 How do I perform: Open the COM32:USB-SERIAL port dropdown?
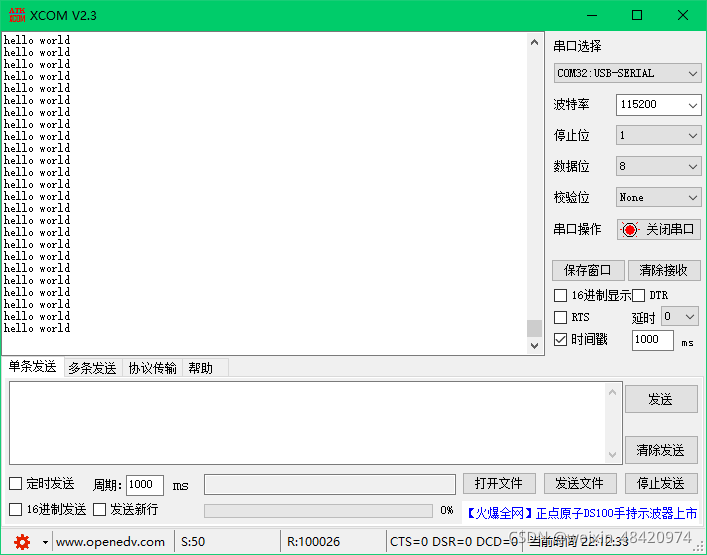coord(627,73)
